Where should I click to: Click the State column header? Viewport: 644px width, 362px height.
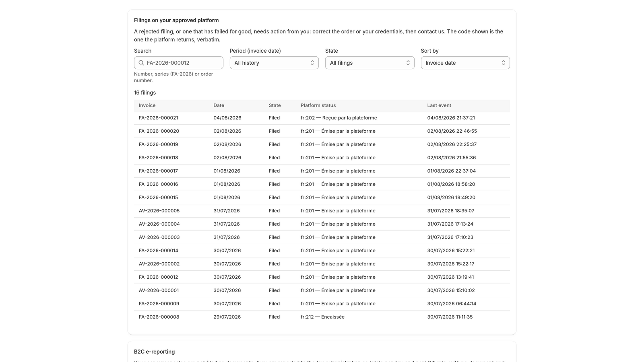click(275, 105)
